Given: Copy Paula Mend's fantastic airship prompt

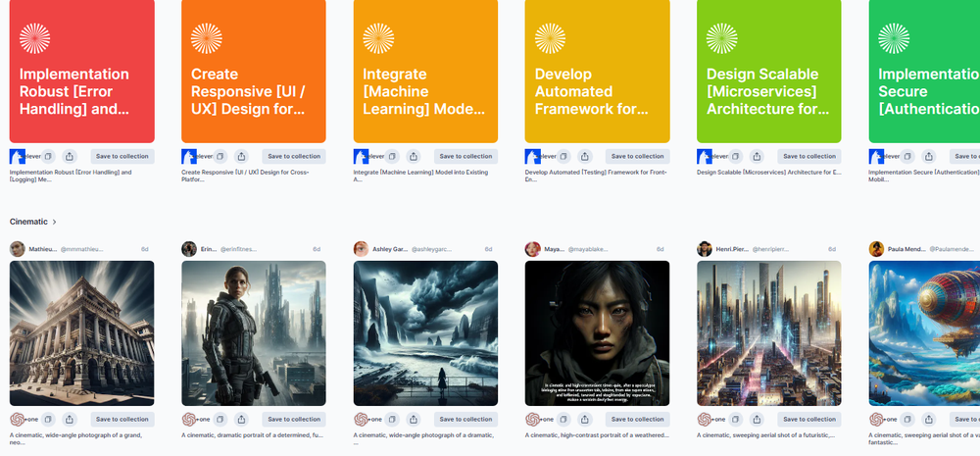Looking at the screenshot, I should pos(907,419).
